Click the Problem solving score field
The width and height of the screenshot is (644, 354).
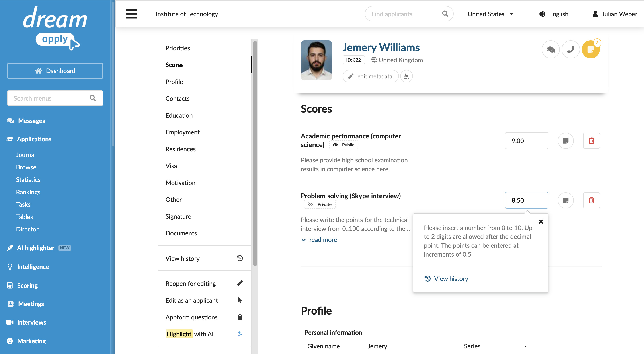coord(527,200)
